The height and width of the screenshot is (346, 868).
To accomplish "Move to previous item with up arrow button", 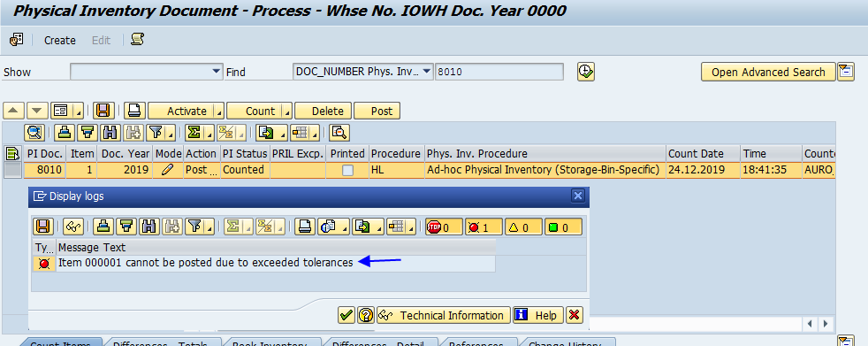I will click(x=13, y=111).
